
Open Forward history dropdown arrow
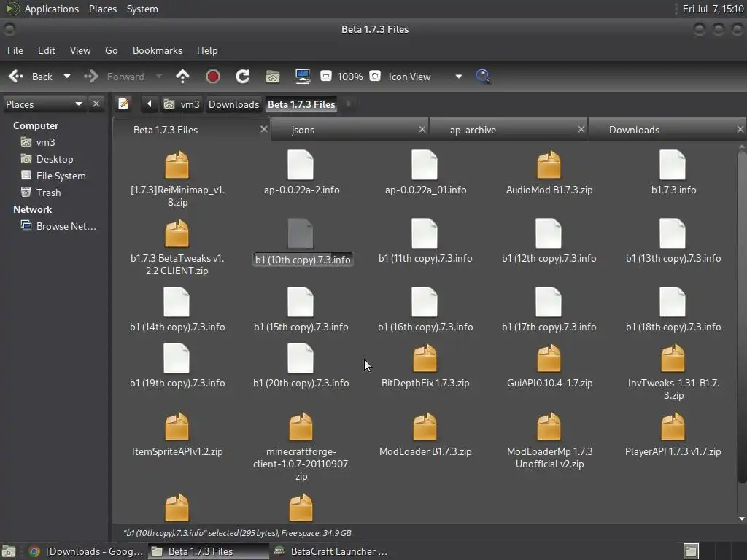(159, 76)
